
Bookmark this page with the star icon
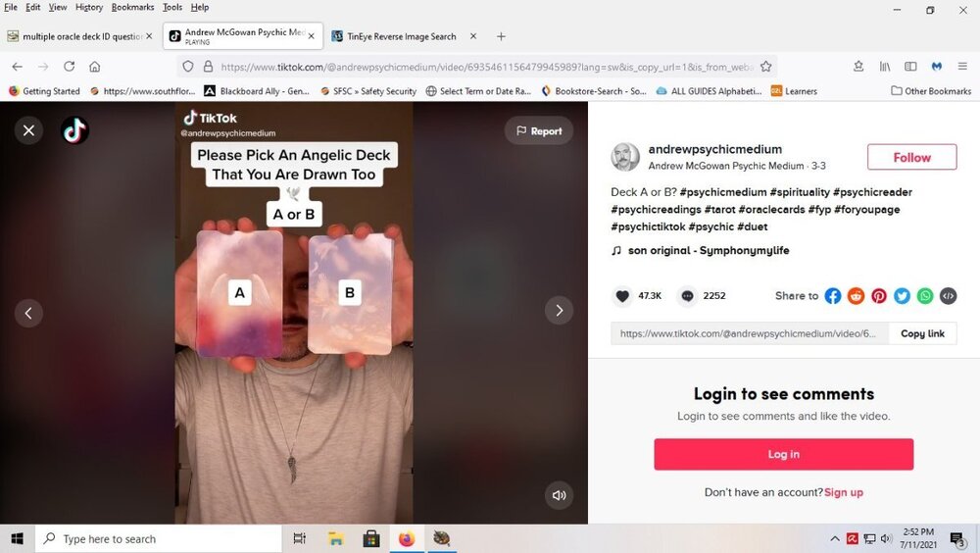(766, 67)
